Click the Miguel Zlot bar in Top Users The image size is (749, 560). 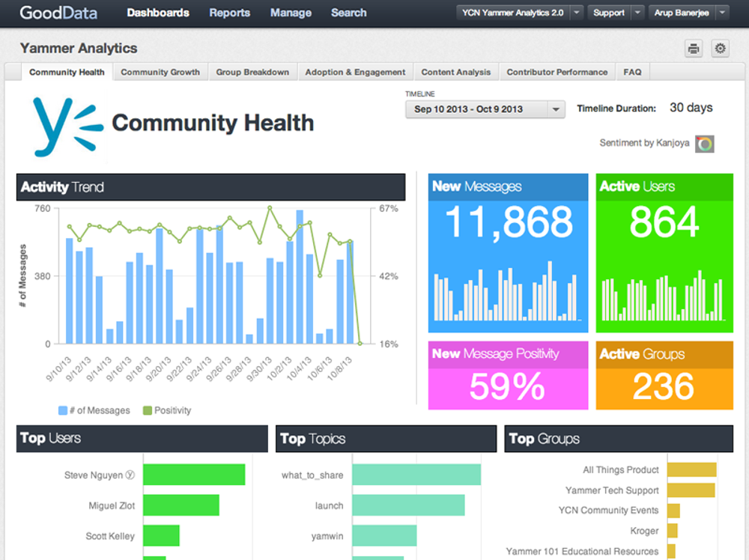[x=181, y=505]
